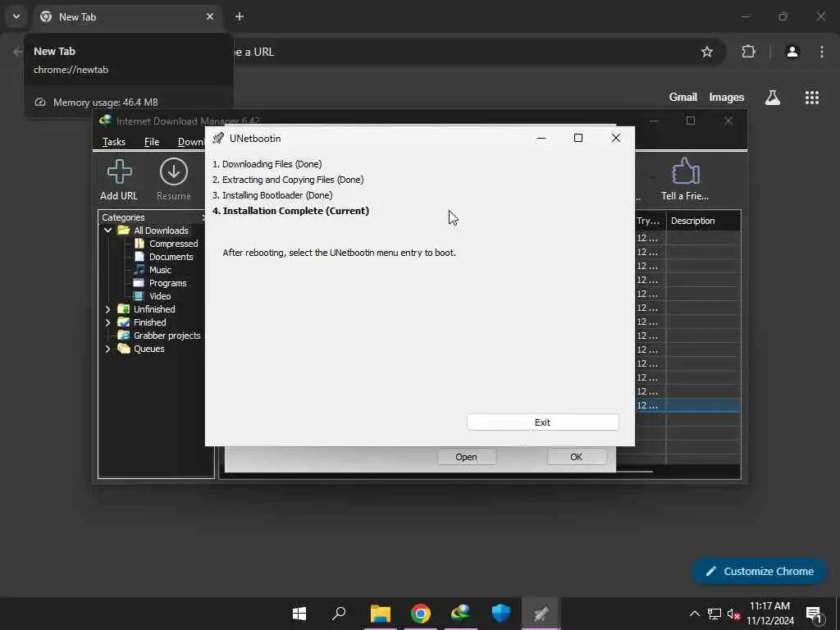This screenshot has width=840, height=630.
Task: Open a new Chrome tab with plus
Action: point(240,16)
